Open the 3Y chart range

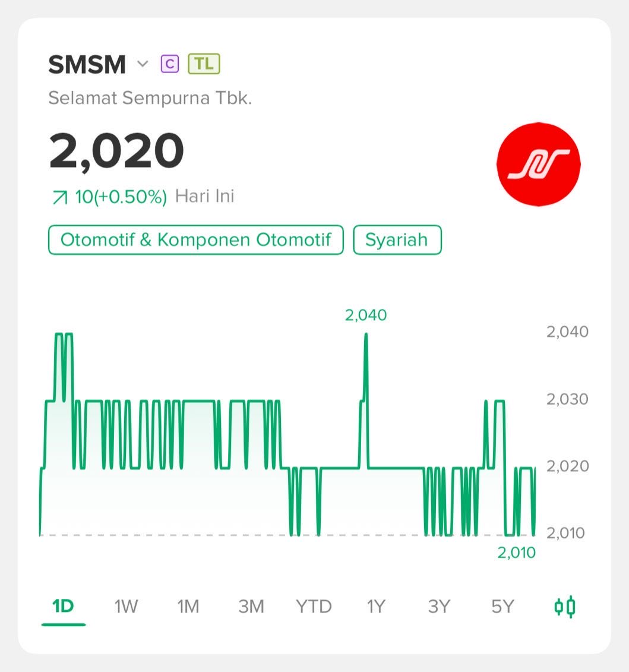point(439,607)
